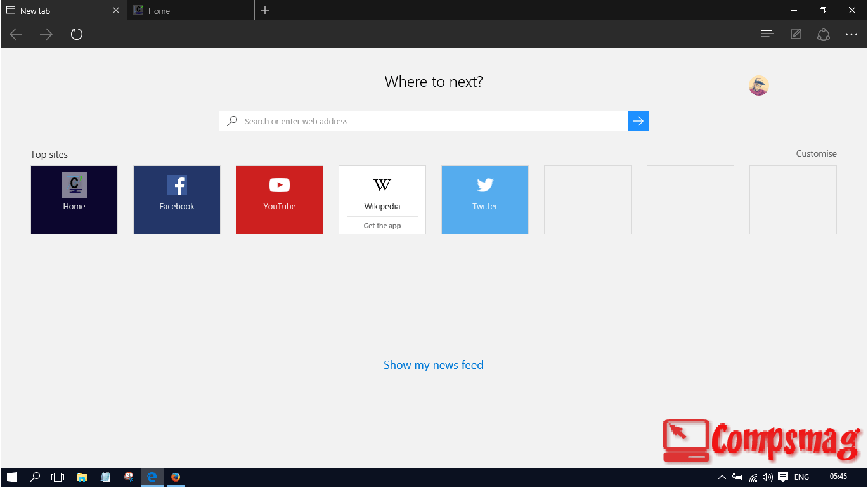Viewport: 868px width, 488px height.
Task: Open taskbar search magnifier
Action: (x=36, y=477)
